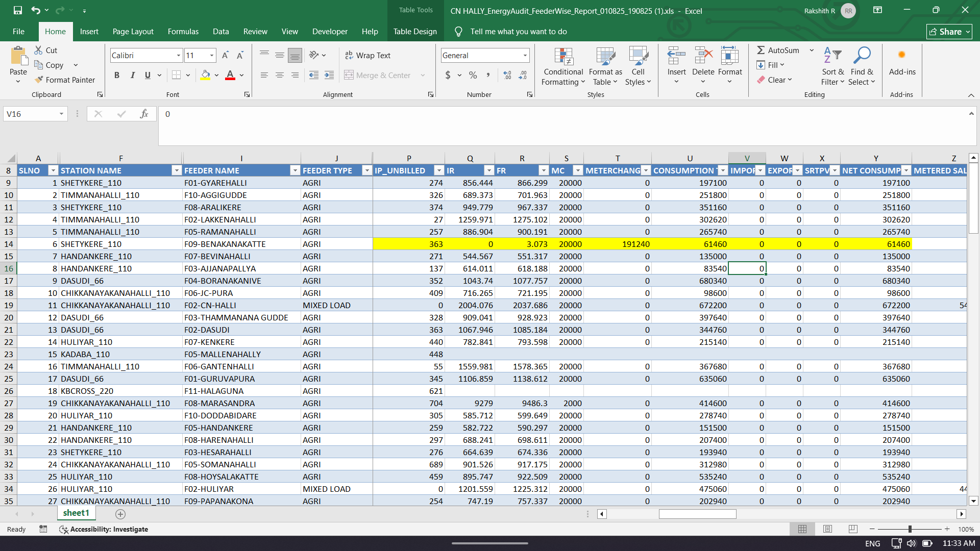Click the Name Box showing V16

point(31,114)
